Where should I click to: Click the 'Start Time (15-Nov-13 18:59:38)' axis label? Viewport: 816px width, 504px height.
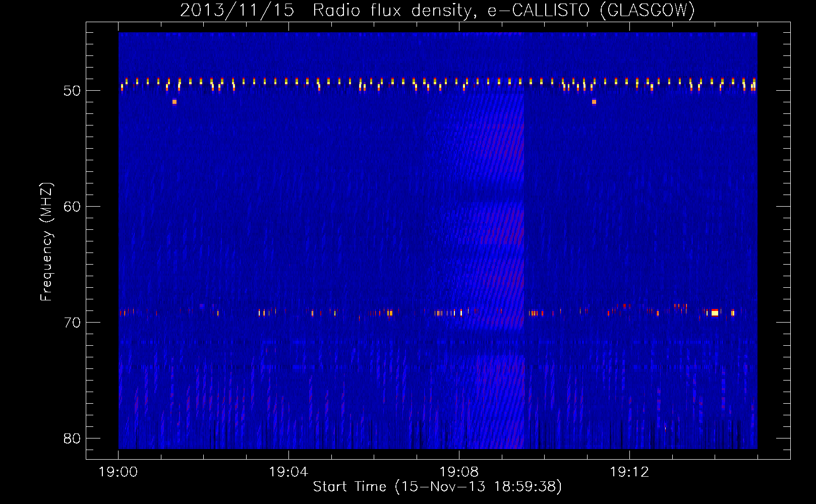437,487
